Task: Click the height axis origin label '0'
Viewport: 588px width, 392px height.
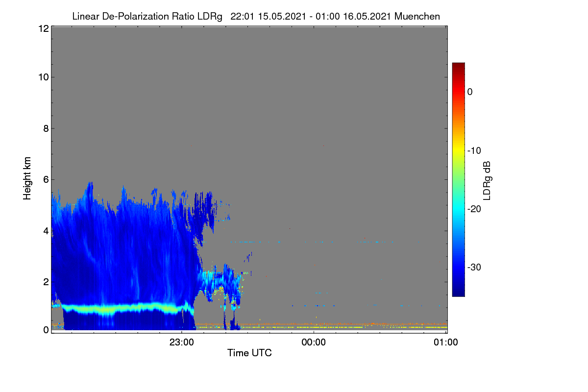Action: (46, 330)
